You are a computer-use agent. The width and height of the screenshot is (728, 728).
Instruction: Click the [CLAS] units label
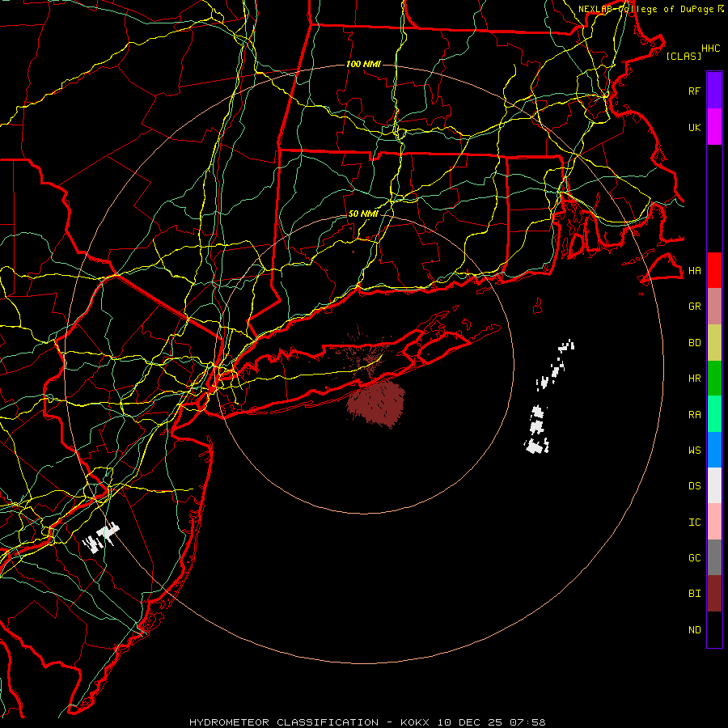pyautogui.click(x=684, y=56)
